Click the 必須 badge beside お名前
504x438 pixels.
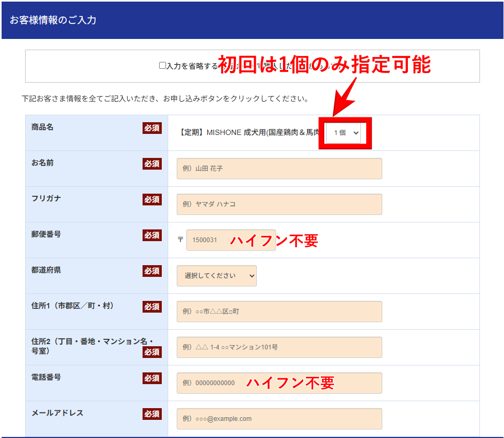point(152,164)
